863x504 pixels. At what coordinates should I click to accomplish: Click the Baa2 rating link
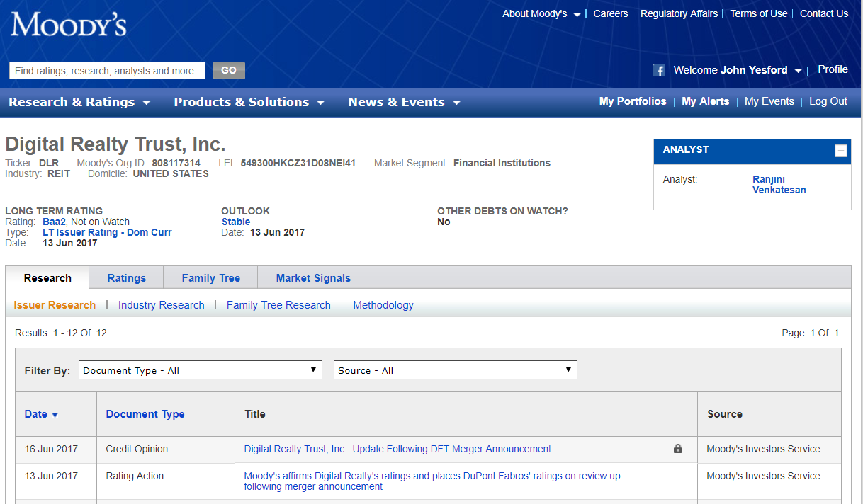(x=54, y=222)
